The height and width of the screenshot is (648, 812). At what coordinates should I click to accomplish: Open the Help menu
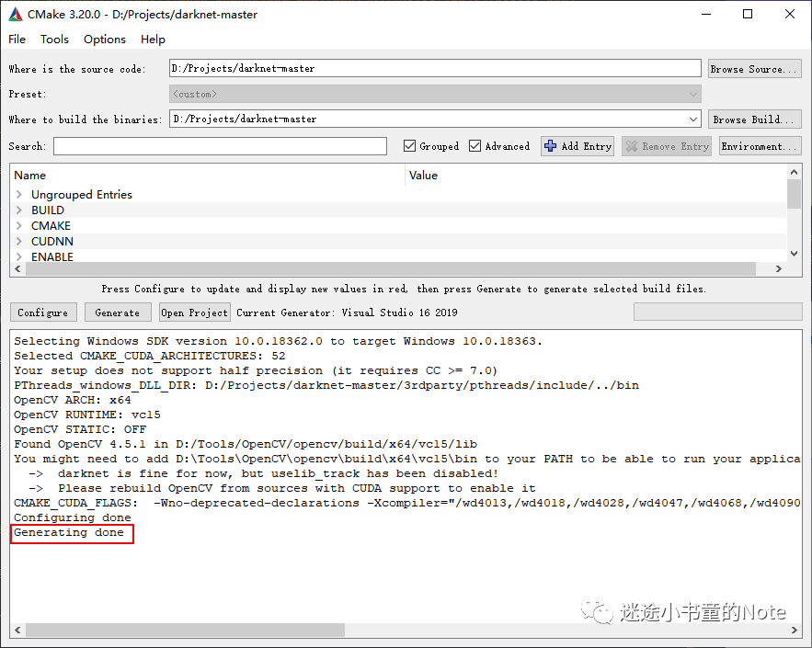(153, 40)
